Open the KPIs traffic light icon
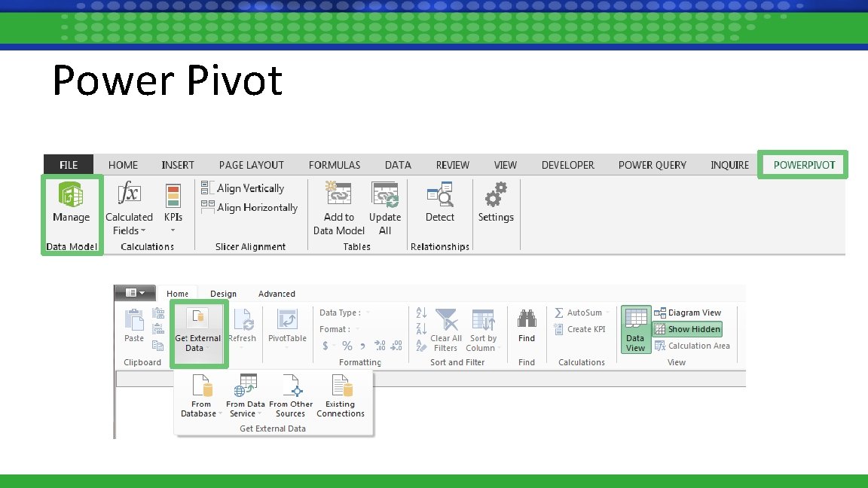 [x=173, y=195]
